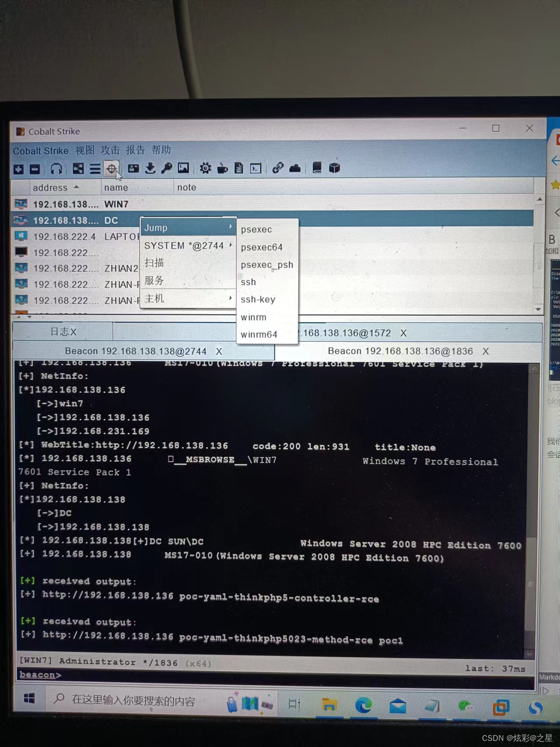The width and height of the screenshot is (560, 747).
Task: Close the Beacon 192.168.138.138@2744 tab
Action: coord(219,351)
